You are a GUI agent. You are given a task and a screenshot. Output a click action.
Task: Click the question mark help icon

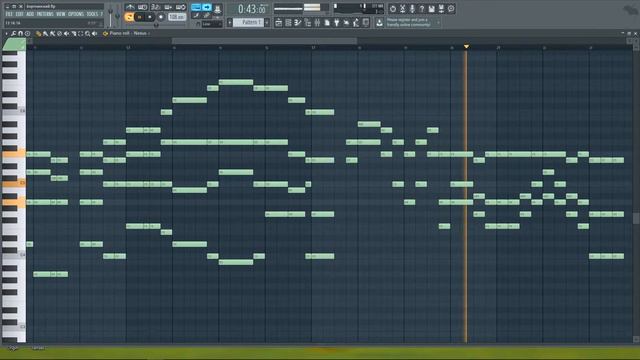(x=422, y=9)
